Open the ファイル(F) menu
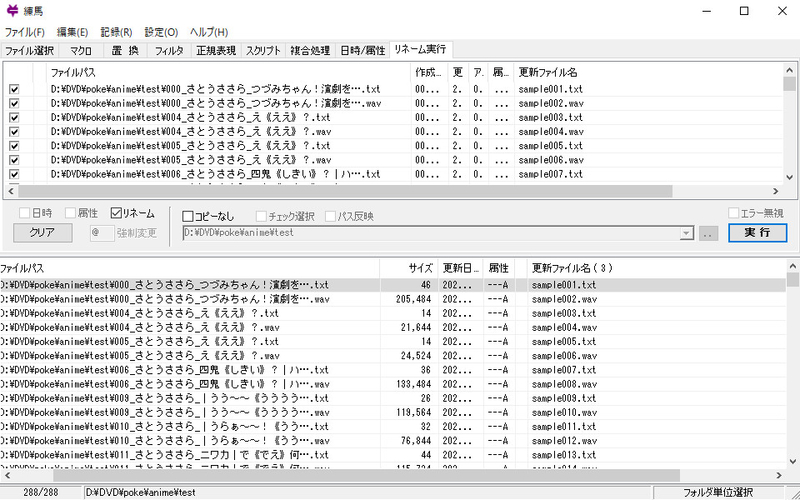This screenshot has height=500, width=800. pos(25,32)
